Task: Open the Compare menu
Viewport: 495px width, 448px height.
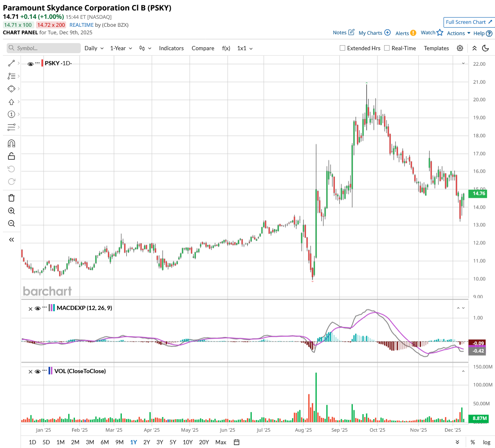Action: (203, 48)
